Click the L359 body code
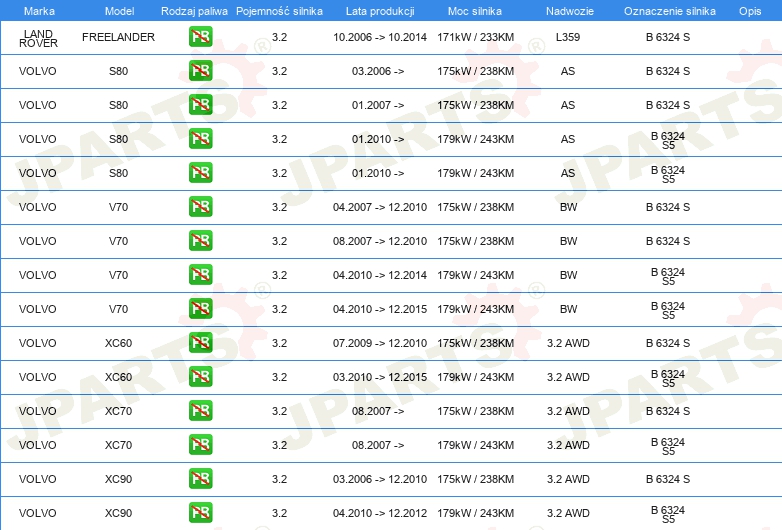 568,37
